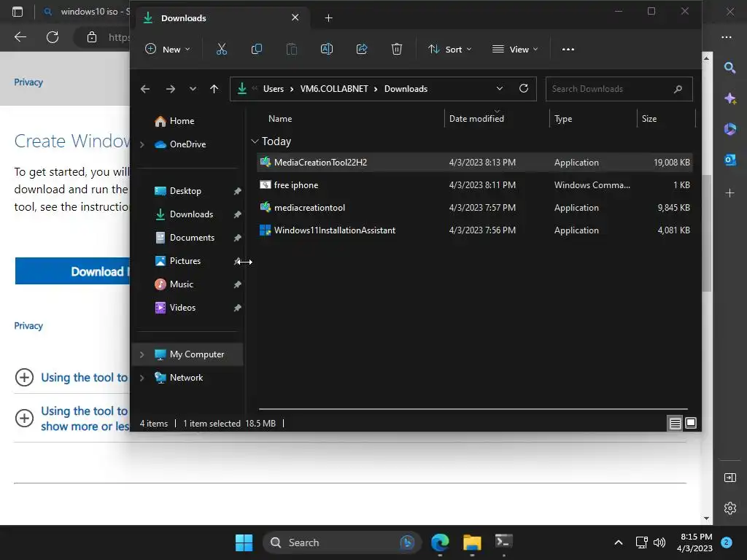Click VM6.COLLABNET in the breadcrumb

334,89
